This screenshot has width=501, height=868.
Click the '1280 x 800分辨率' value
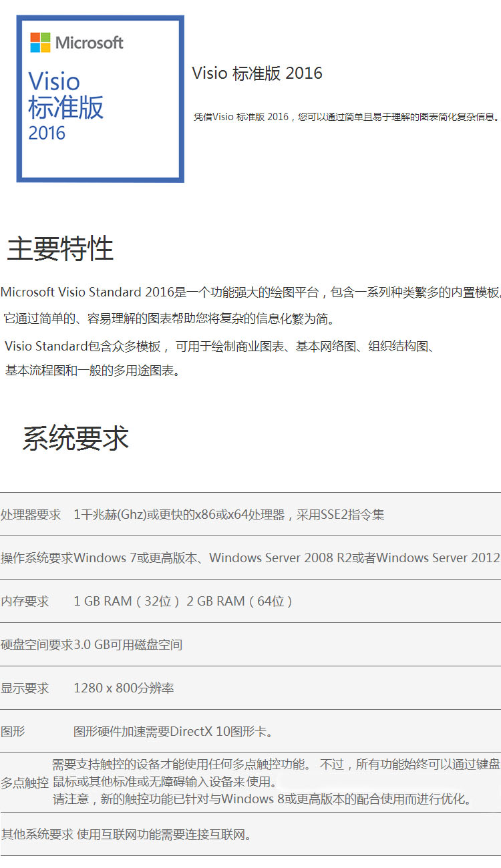click(124, 688)
